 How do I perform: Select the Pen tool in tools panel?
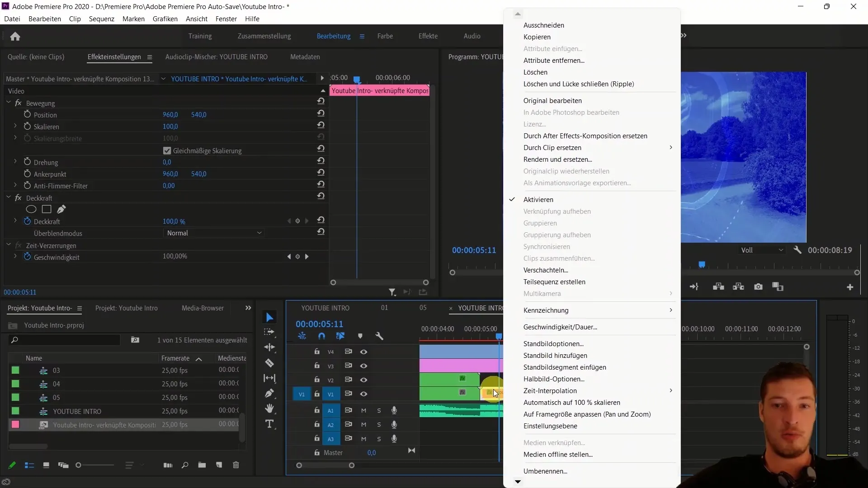click(269, 394)
